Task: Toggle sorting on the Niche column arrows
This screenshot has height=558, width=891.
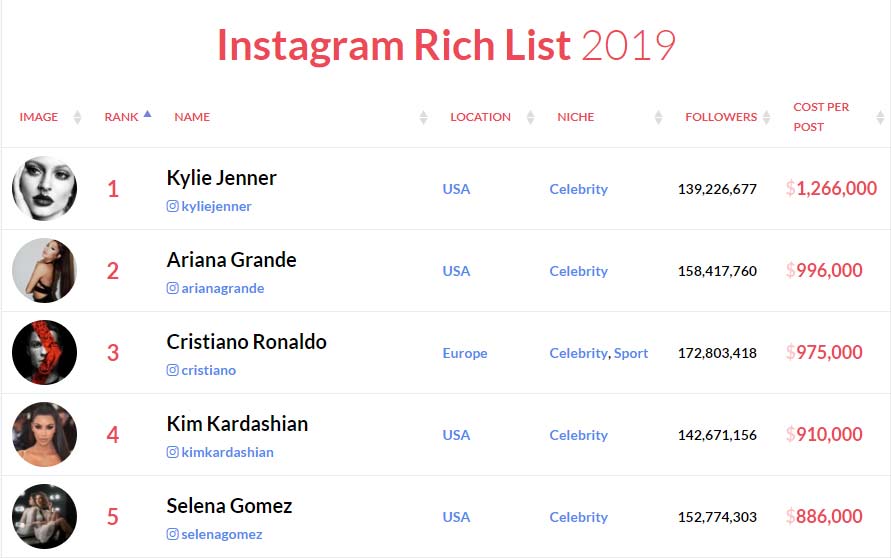Action: click(659, 117)
